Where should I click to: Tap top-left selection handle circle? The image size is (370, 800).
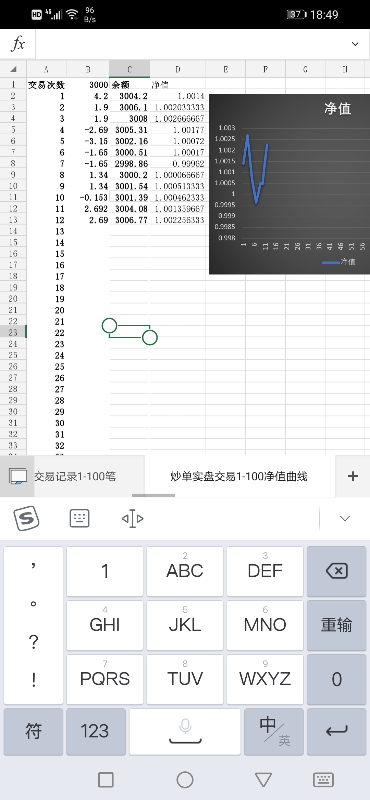click(x=109, y=326)
